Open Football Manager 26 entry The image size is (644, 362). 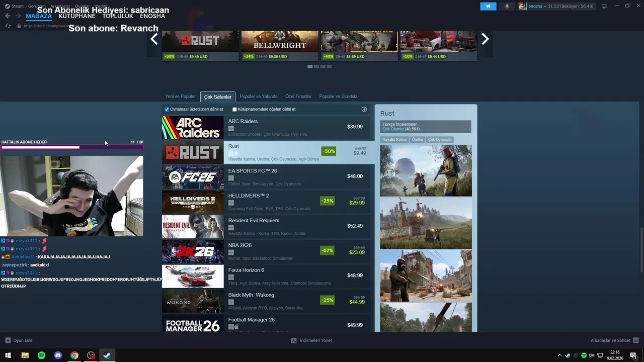click(x=266, y=323)
